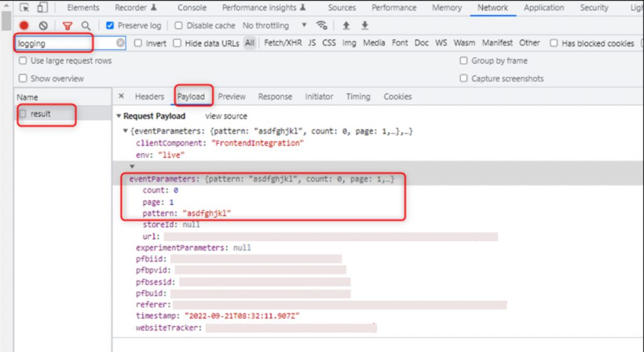
Task: Filter requests by Other type
Action: pos(530,43)
